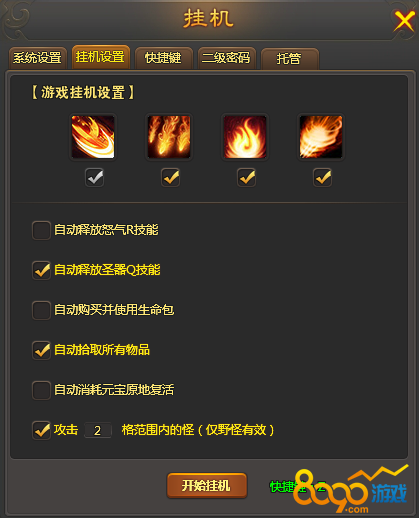Disable 自动释放圣器Q技能 checkbox

41,270
